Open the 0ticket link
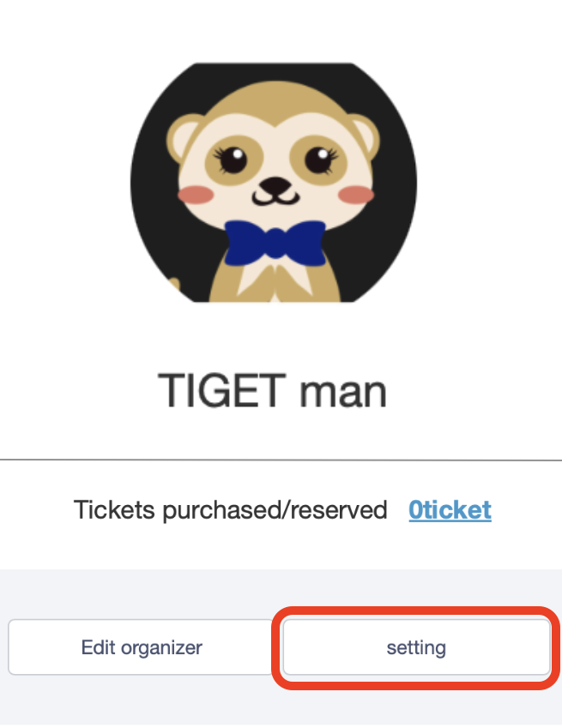The height and width of the screenshot is (728, 562). point(450,510)
